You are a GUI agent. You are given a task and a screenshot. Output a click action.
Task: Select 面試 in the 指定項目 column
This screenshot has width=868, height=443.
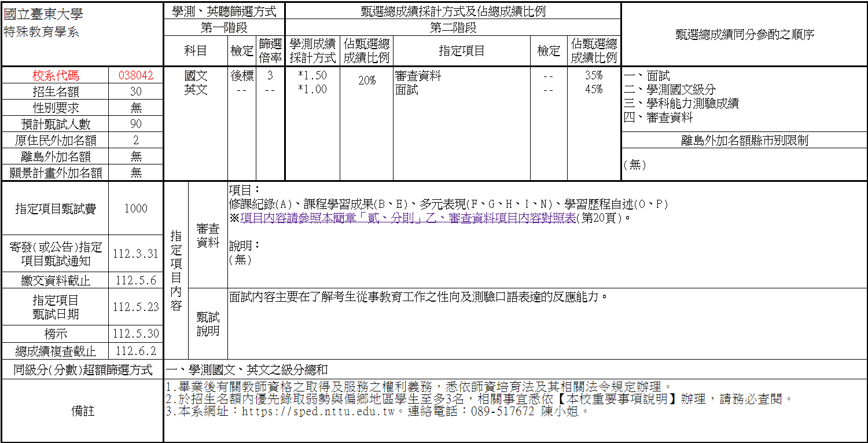(x=406, y=89)
